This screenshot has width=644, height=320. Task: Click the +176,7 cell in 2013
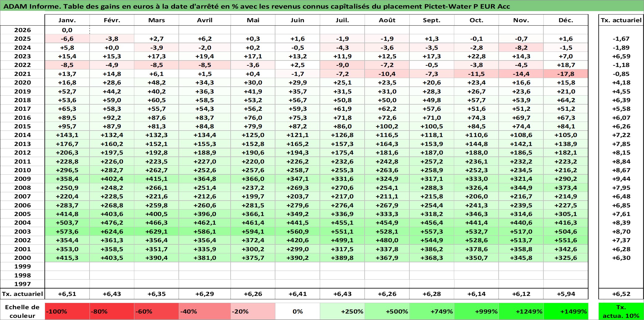(x=67, y=144)
